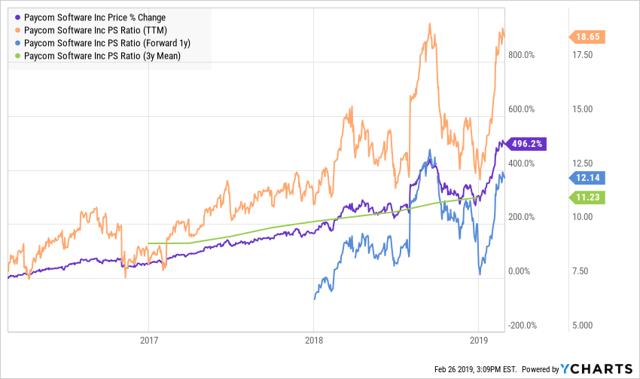640x379 pixels.
Task: Click the blue 12.14 value tag
Action: pos(587,178)
